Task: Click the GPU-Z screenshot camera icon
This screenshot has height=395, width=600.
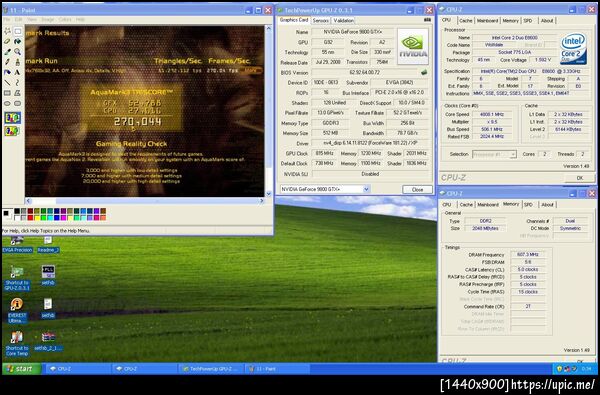Action: click(427, 20)
